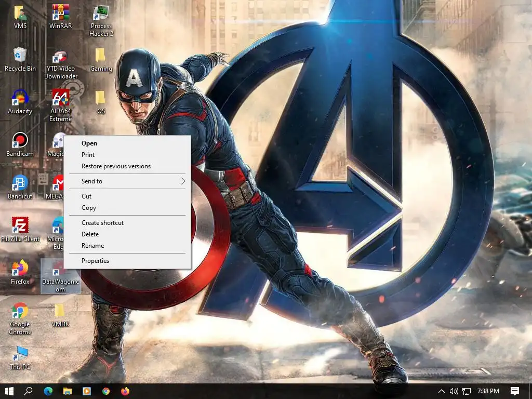The image size is (532, 399).
Task: Open network status in system tray
Action: [x=467, y=391]
